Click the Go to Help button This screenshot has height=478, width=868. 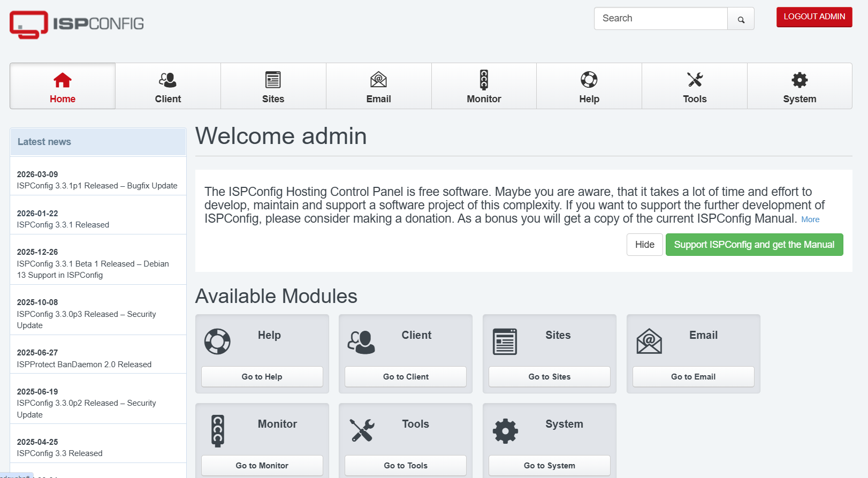point(262,377)
